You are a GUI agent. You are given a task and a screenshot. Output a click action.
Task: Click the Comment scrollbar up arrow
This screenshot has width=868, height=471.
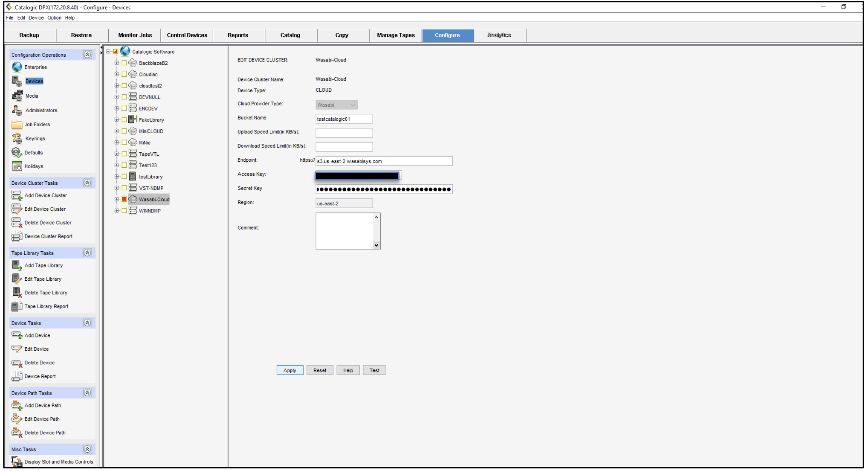(x=376, y=217)
